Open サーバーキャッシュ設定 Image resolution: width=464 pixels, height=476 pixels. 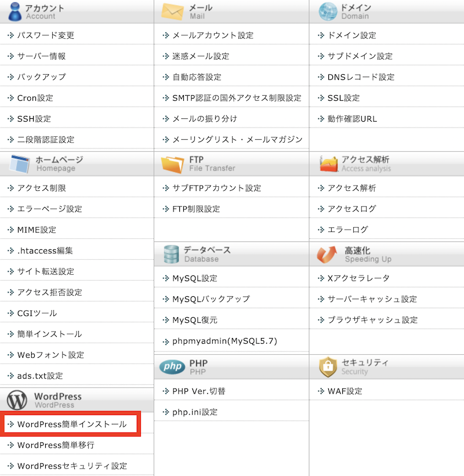[372, 299]
